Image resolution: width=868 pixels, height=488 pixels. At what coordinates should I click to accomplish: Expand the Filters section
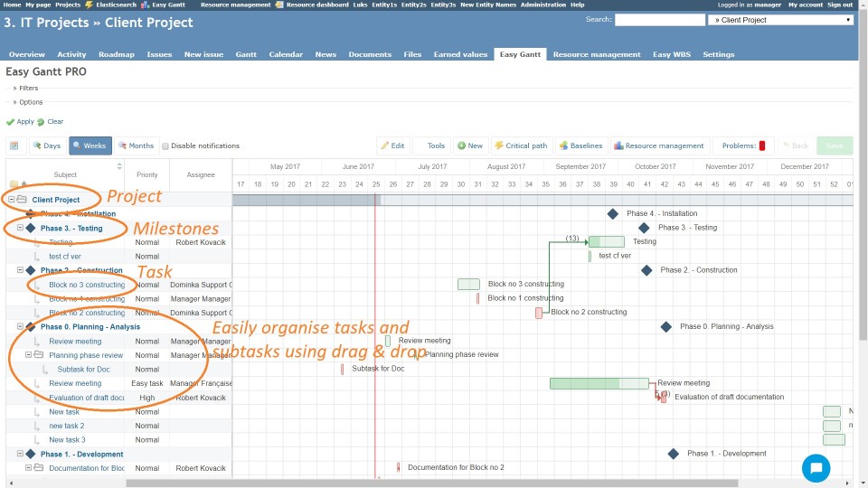pos(28,89)
